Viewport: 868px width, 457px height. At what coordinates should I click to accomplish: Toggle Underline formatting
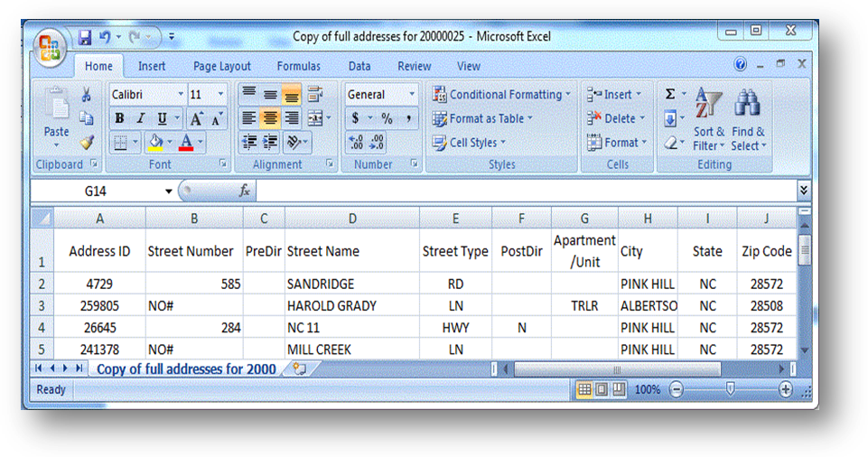[x=162, y=118]
